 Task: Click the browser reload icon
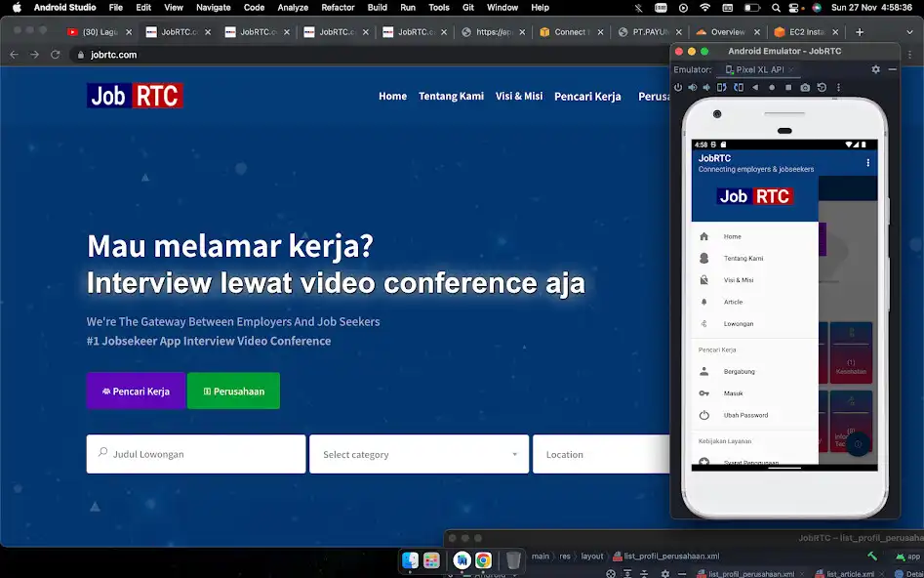56,55
